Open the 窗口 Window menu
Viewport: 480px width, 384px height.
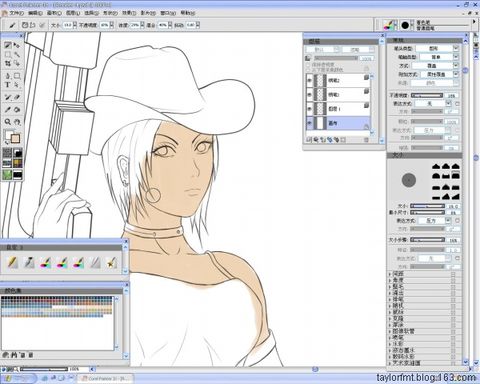point(168,13)
